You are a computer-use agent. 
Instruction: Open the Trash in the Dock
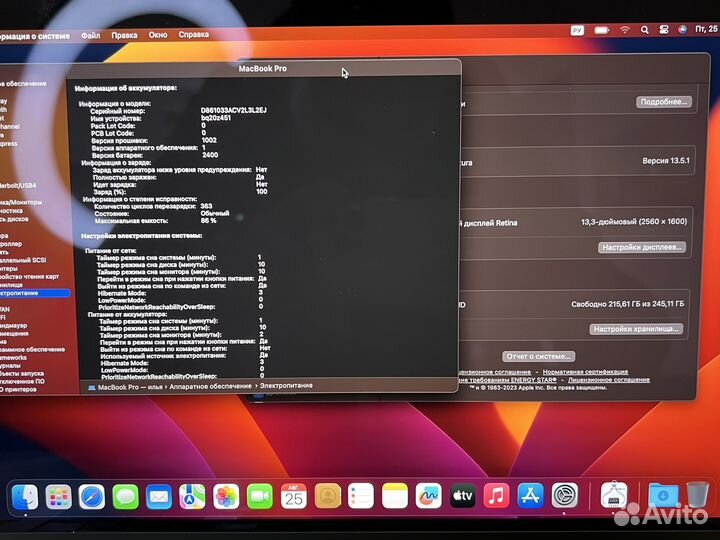click(698, 495)
